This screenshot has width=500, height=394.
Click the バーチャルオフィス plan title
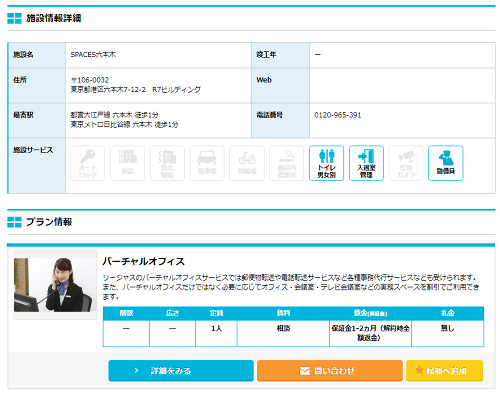click(143, 261)
